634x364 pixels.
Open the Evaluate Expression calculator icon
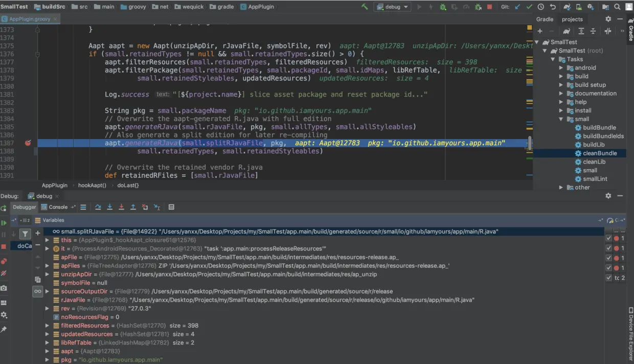(171, 207)
